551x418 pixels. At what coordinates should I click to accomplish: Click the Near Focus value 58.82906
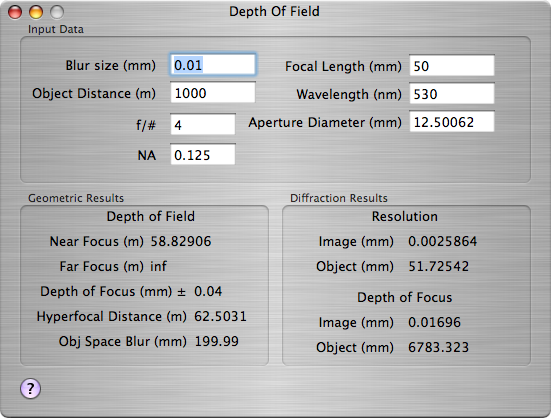tap(181, 241)
